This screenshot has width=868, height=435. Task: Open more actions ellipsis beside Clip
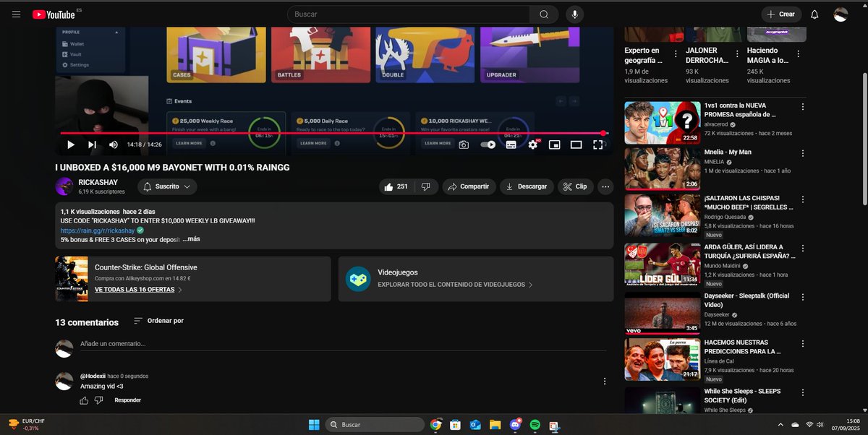tap(606, 186)
